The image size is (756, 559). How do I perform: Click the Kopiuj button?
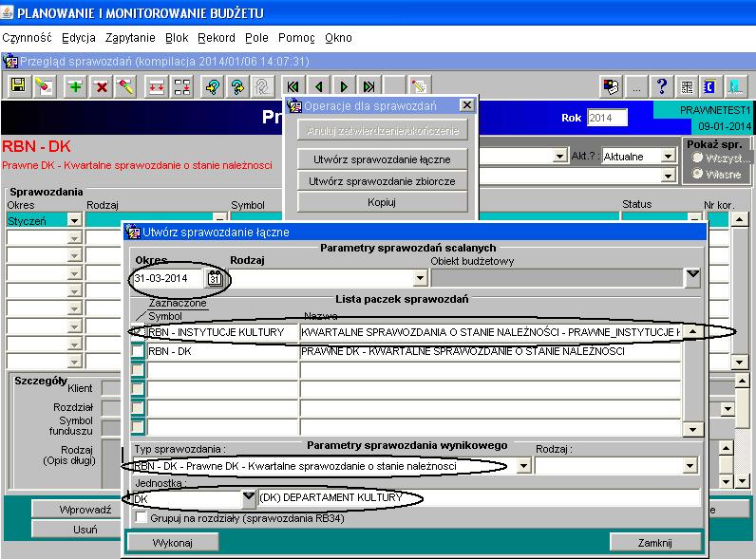(x=383, y=202)
